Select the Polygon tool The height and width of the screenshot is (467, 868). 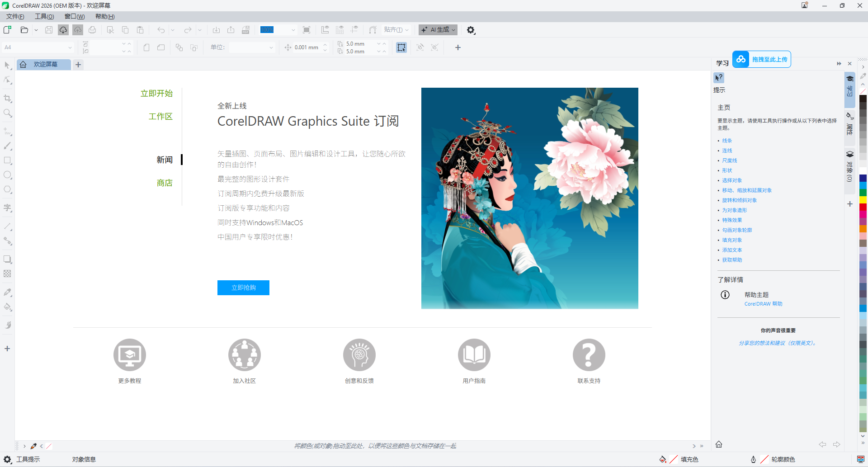pos(7,189)
